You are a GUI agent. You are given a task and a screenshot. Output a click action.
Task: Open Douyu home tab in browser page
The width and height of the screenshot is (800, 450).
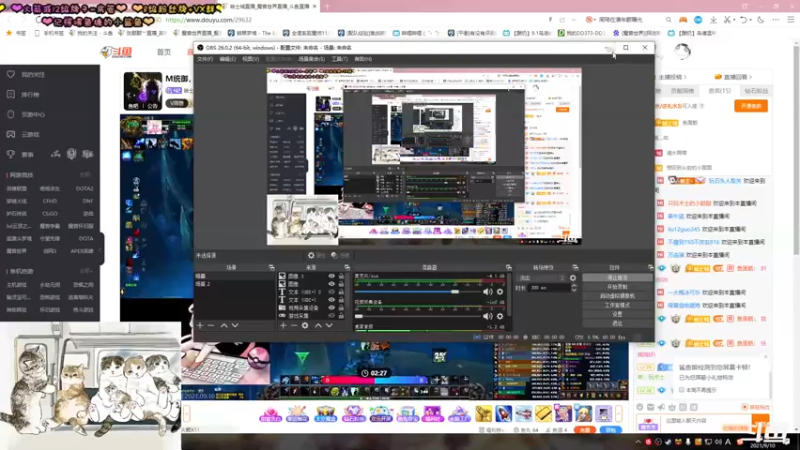(x=164, y=52)
